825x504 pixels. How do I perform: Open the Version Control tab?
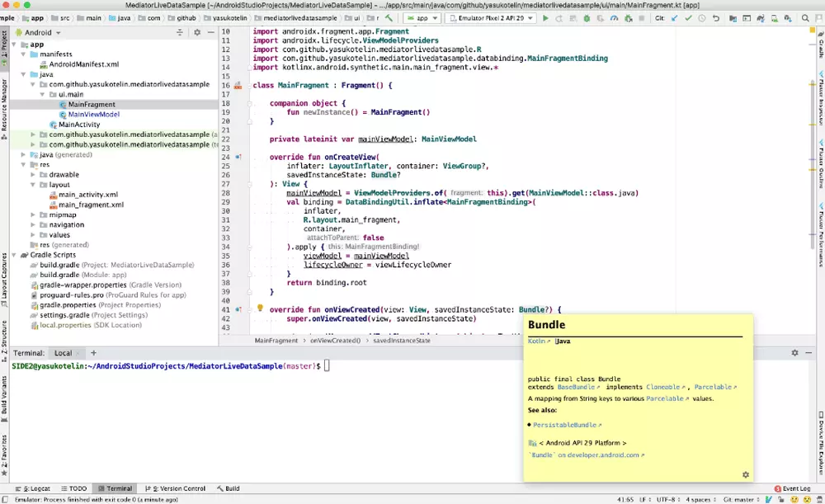175,488
